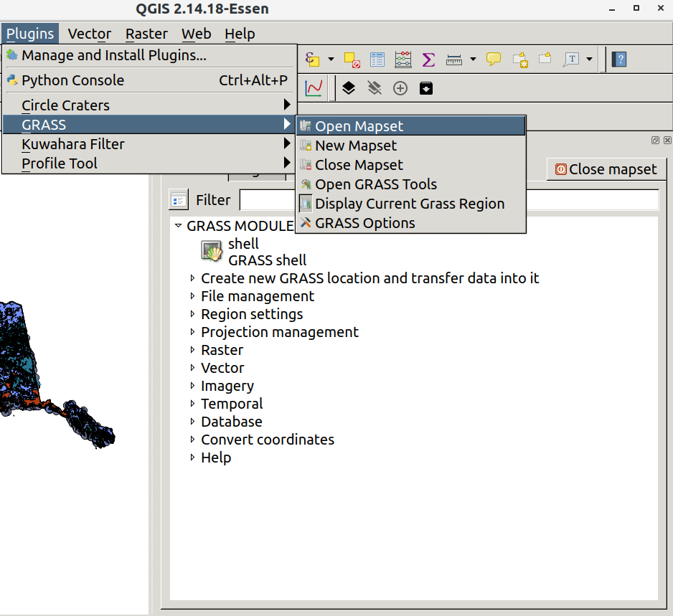This screenshot has height=616, width=673.
Task: Open the Plugins menu
Action: click(x=30, y=34)
